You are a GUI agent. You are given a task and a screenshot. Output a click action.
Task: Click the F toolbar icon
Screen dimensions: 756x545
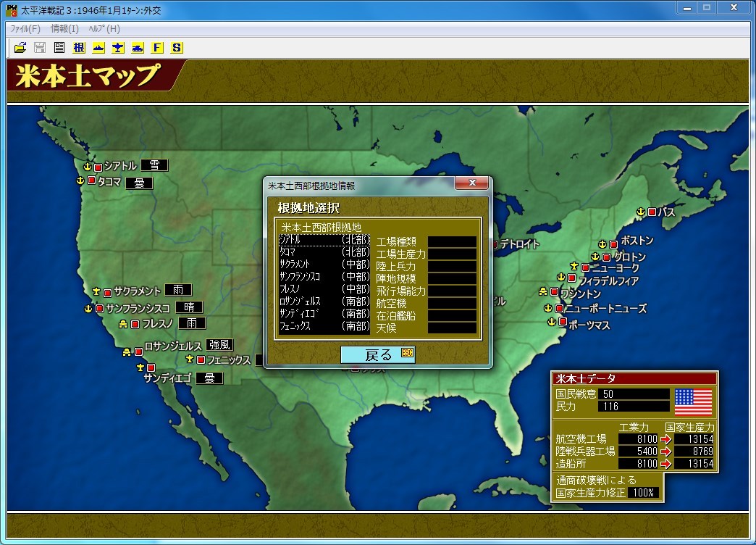157,47
